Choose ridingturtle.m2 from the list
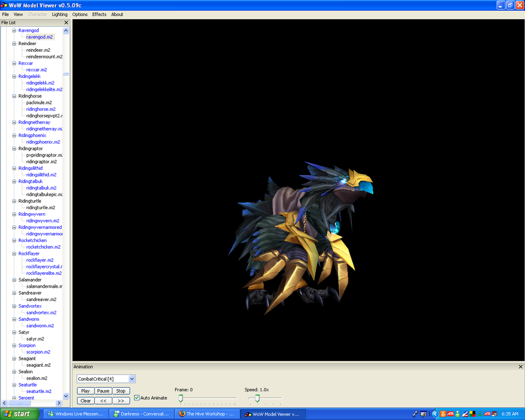This screenshot has width=525, height=420. pyautogui.click(x=41, y=208)
